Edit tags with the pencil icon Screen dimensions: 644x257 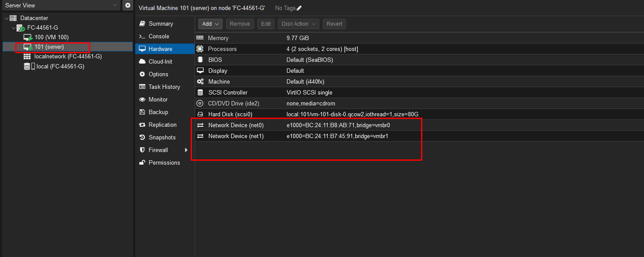point(299,8)
